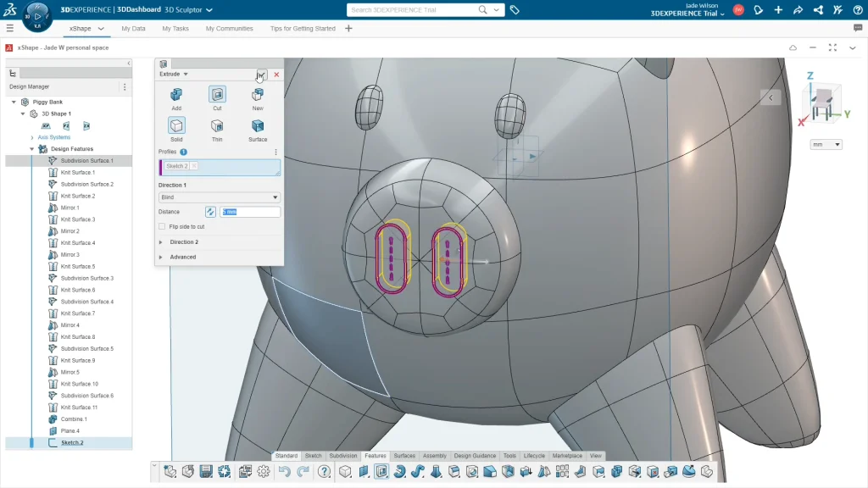
Task: Select the Add extrude mode icon
Action: point(176,95)
